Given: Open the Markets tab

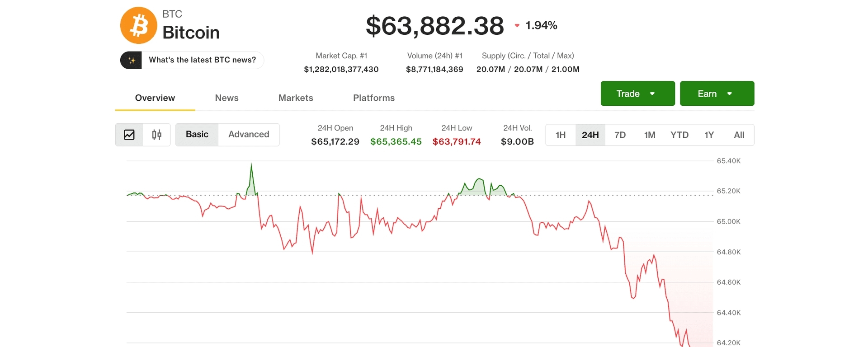Looking at the screenshot, I should [x=296, y=98].
